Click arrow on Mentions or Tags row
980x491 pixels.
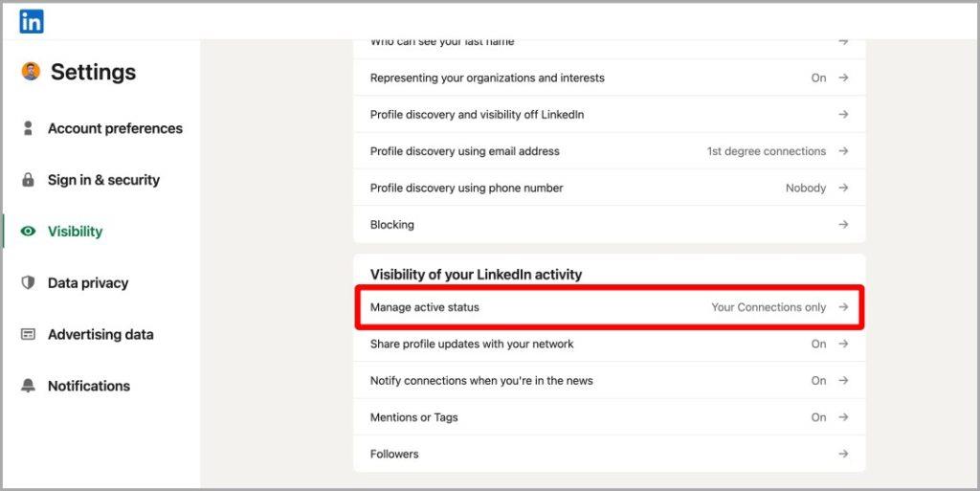[843, 417]
